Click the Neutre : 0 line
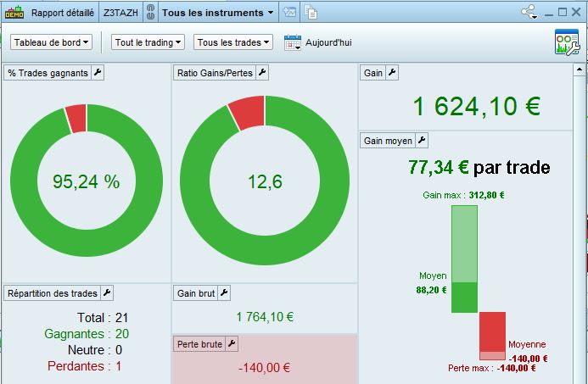The width and height of the screenshot is (588, 384). point(95,350)
